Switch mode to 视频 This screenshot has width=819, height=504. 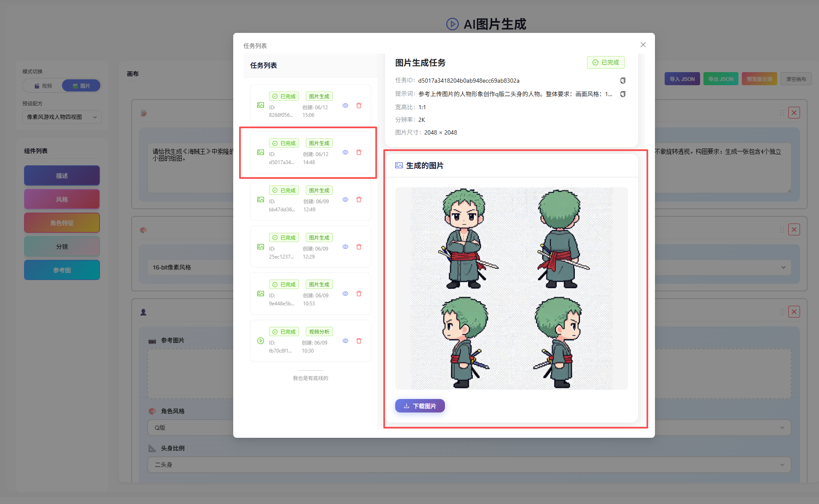(x=43, y=86)
